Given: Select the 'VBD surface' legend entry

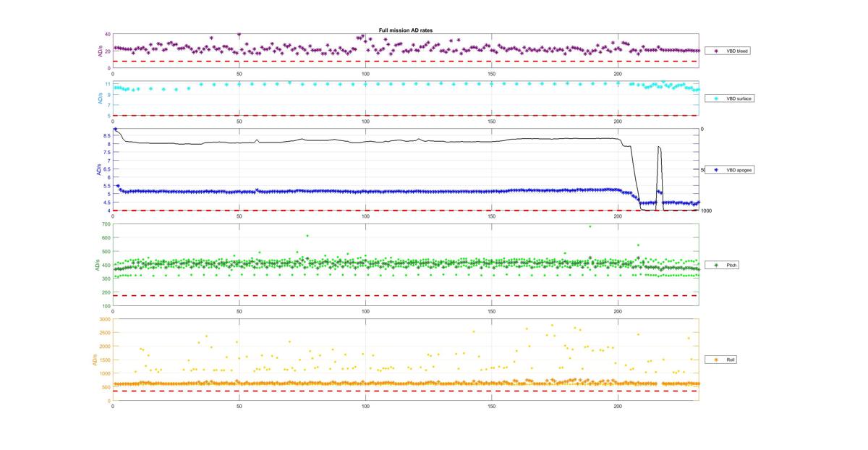Looking at the screenshot, I should (x=731, y=98).
